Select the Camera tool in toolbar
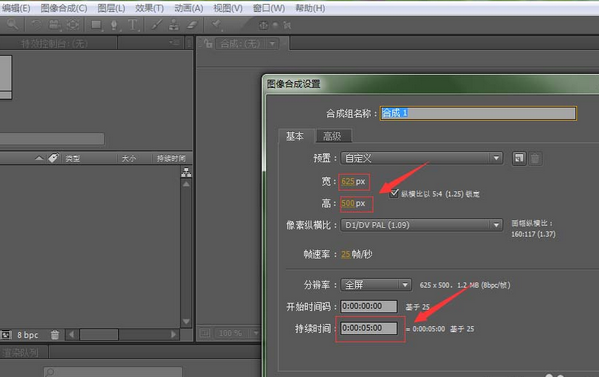 (x=54, y=25)
